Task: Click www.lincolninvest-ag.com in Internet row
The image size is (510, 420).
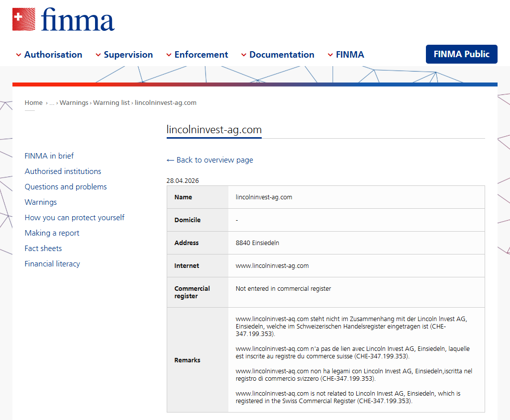Action: click(x=272, y=266)
